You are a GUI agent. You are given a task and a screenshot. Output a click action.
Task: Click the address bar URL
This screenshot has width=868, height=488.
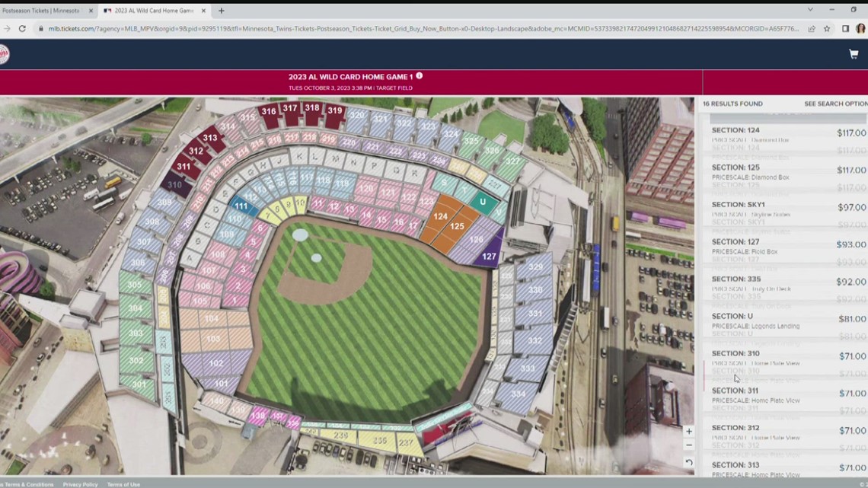(423, 29)
